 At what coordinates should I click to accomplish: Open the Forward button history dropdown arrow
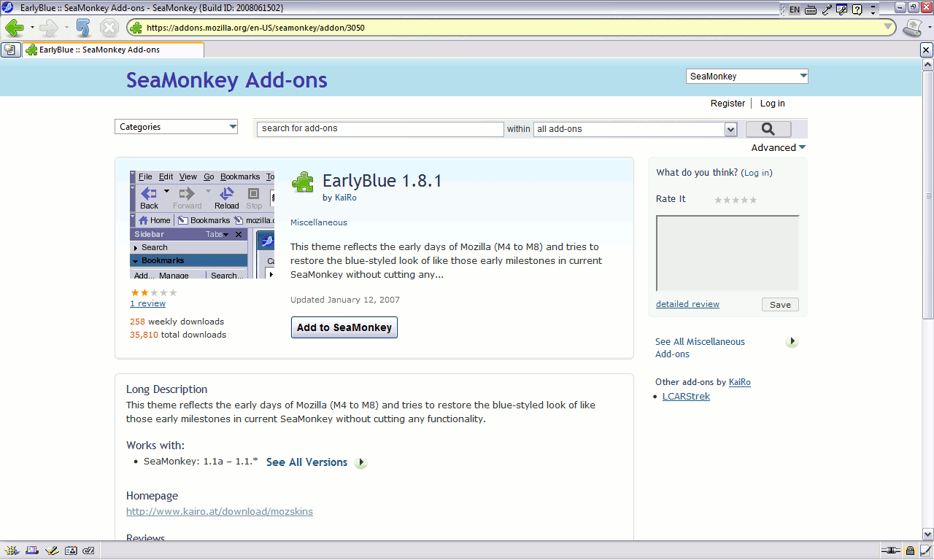point(66,28)
